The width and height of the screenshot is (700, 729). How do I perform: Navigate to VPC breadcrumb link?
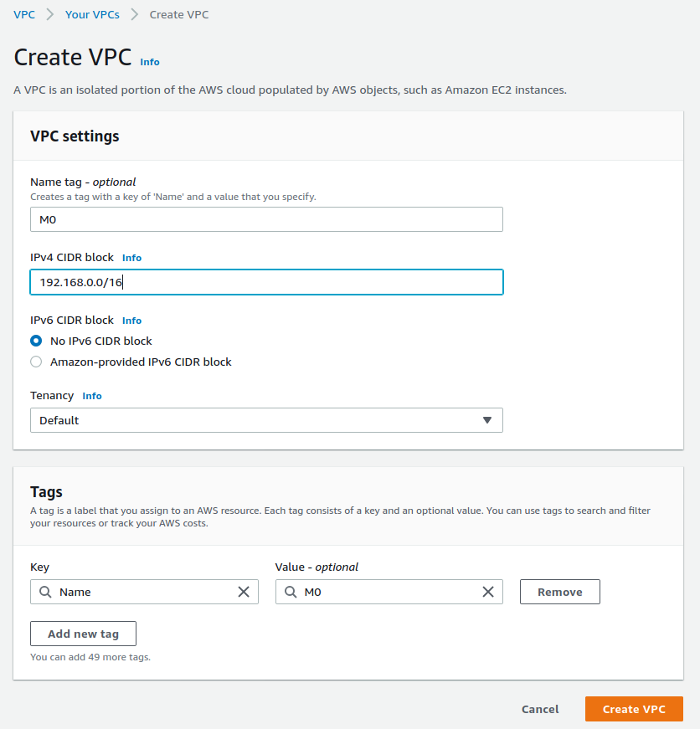point(23,14)
